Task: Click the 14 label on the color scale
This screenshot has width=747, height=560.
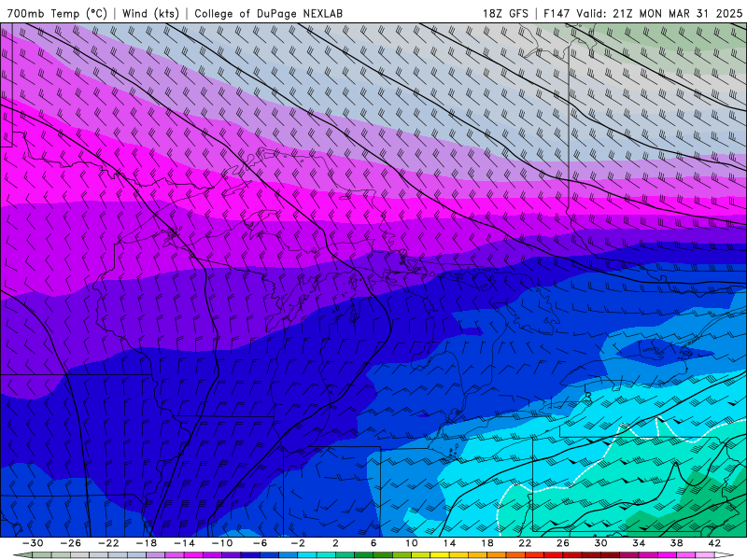Action: pos(449,543)
